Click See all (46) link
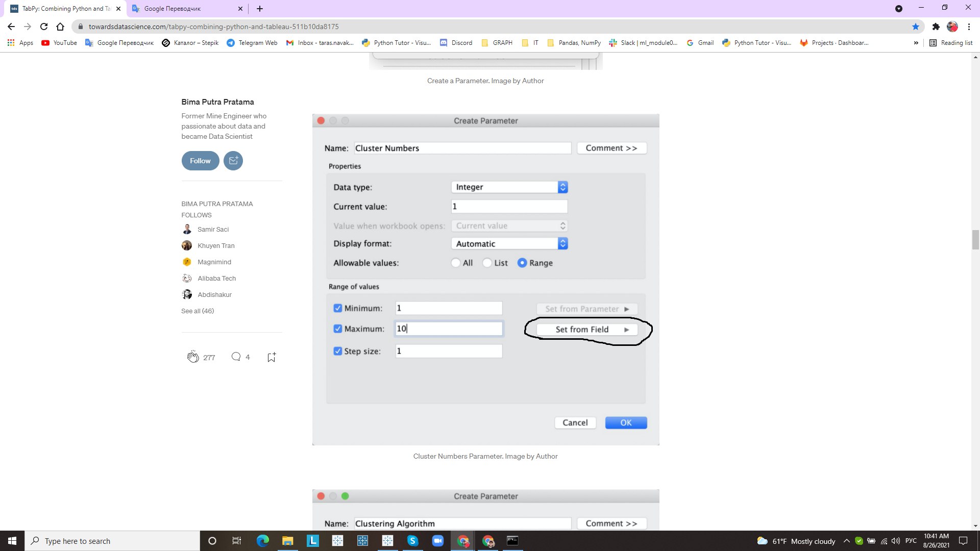The image size is (980, 551). click(x=198, y=311)
